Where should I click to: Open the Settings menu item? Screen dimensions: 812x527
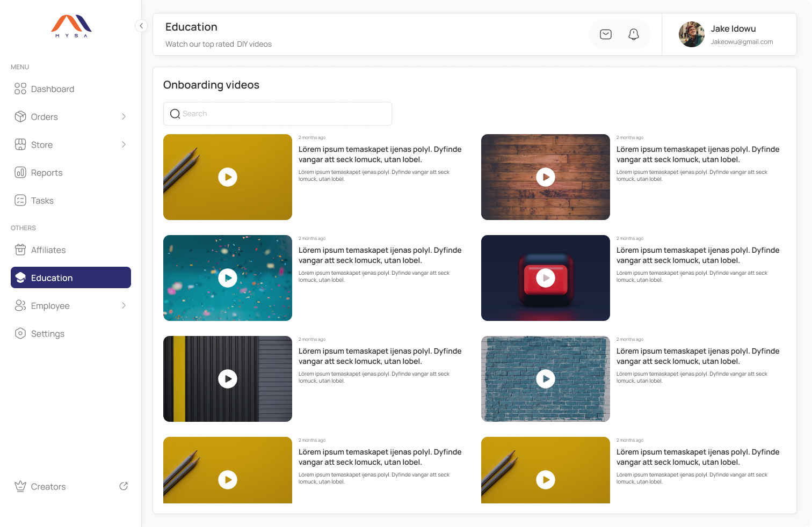click(71, 333)
